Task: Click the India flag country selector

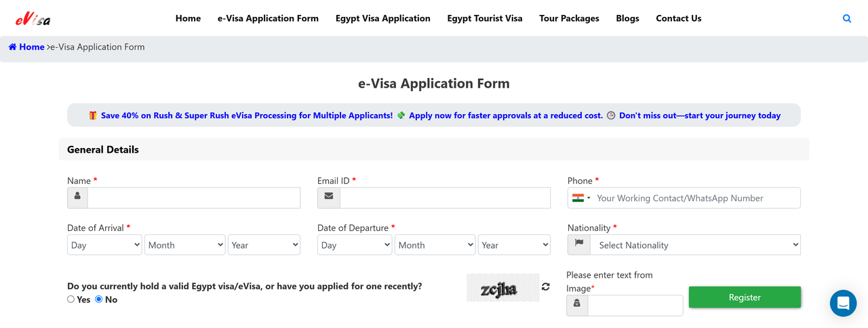Action: (x=581, y=198)
